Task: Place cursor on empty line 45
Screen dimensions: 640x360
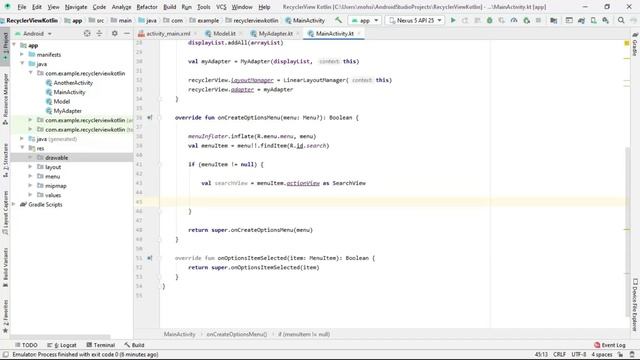Action: click(392, 202)
